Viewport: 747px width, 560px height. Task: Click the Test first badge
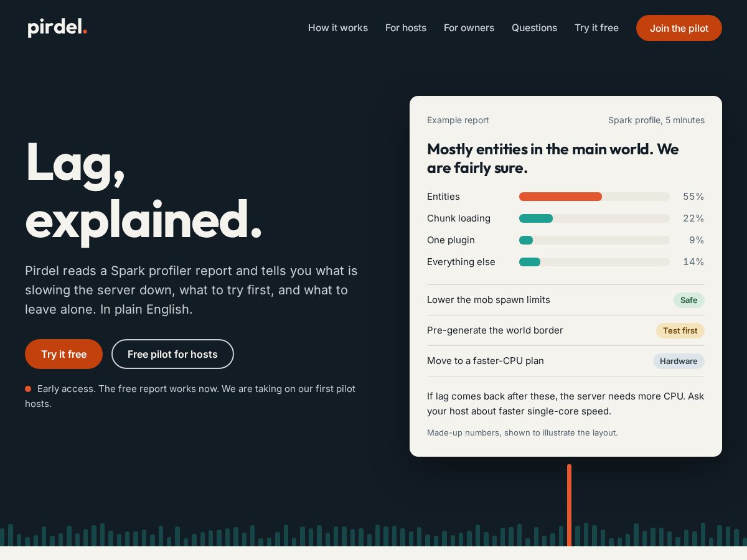680,330
